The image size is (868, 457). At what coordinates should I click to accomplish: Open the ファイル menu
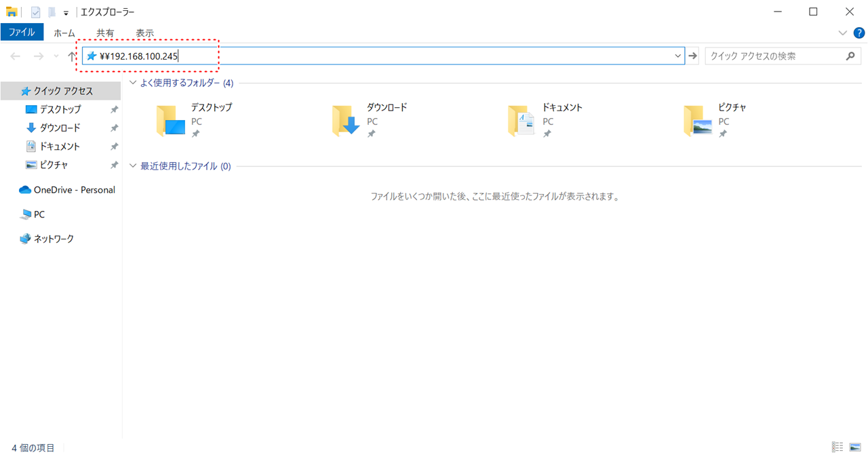[22, 33]
